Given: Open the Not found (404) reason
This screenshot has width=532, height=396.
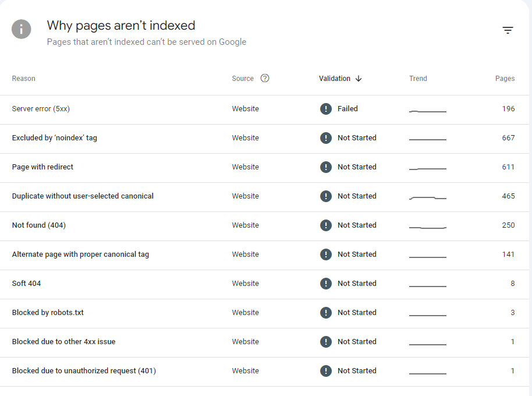Looking at the screenshot, I should coord(38,225).
